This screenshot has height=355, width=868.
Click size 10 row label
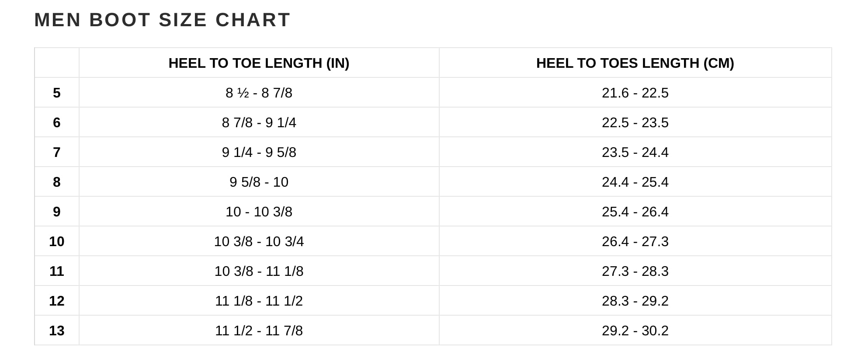click(x=57, y=241)
